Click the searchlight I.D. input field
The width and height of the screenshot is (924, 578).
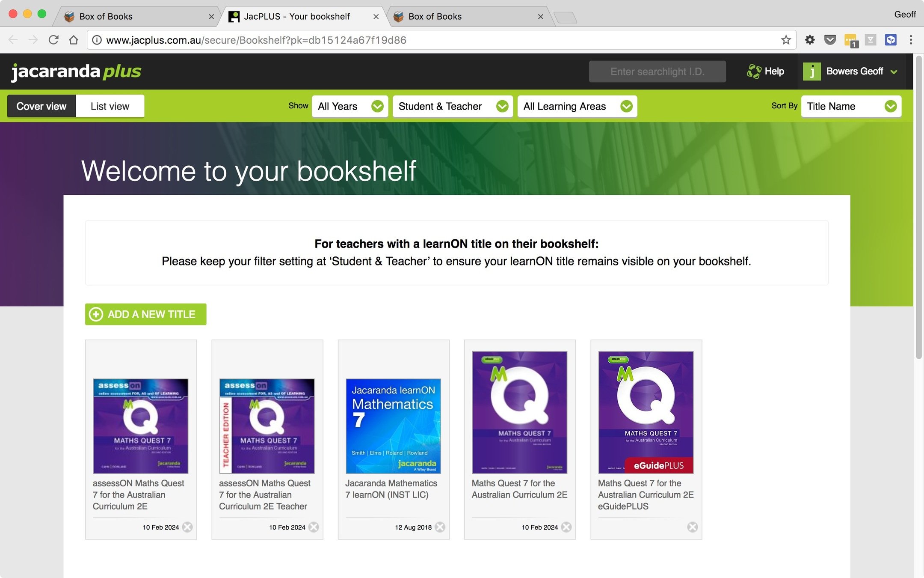(657, 72)
